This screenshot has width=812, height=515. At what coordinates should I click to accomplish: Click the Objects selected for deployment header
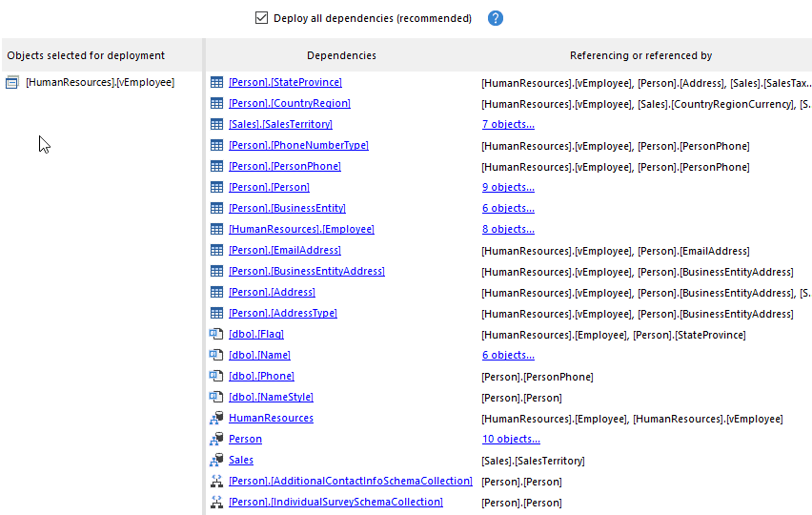pos(86,56)
